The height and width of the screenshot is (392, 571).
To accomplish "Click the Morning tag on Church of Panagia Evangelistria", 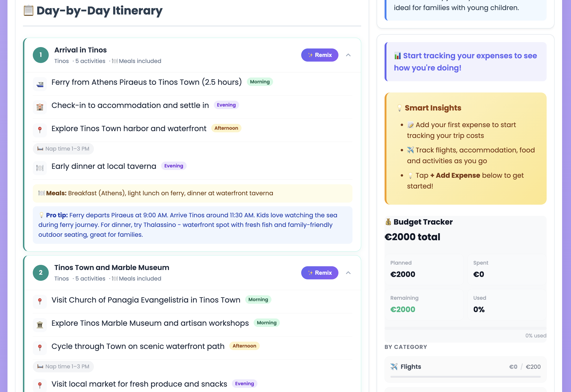I will (258, 300).
